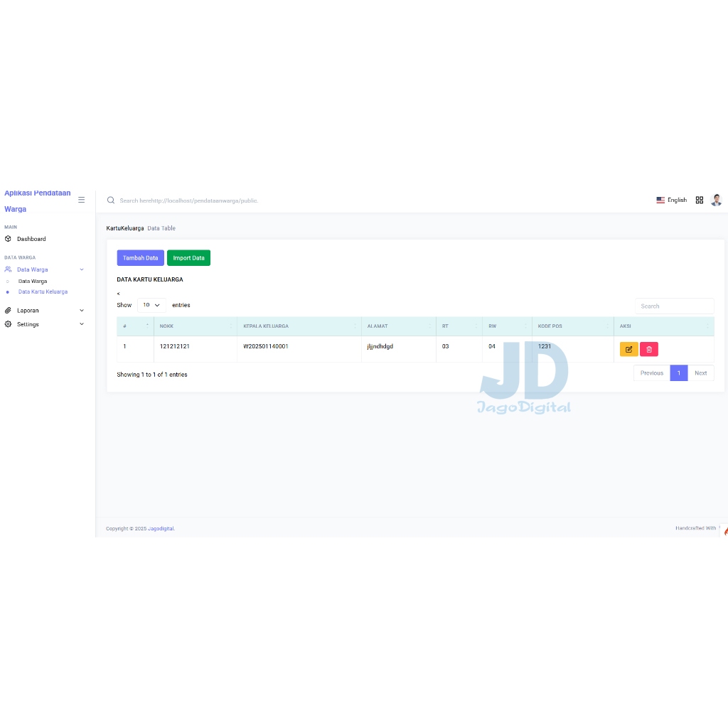Viewport: 728px width, 728px height.
Task: Sort table by RT column
Action: [x=459, y=326]
